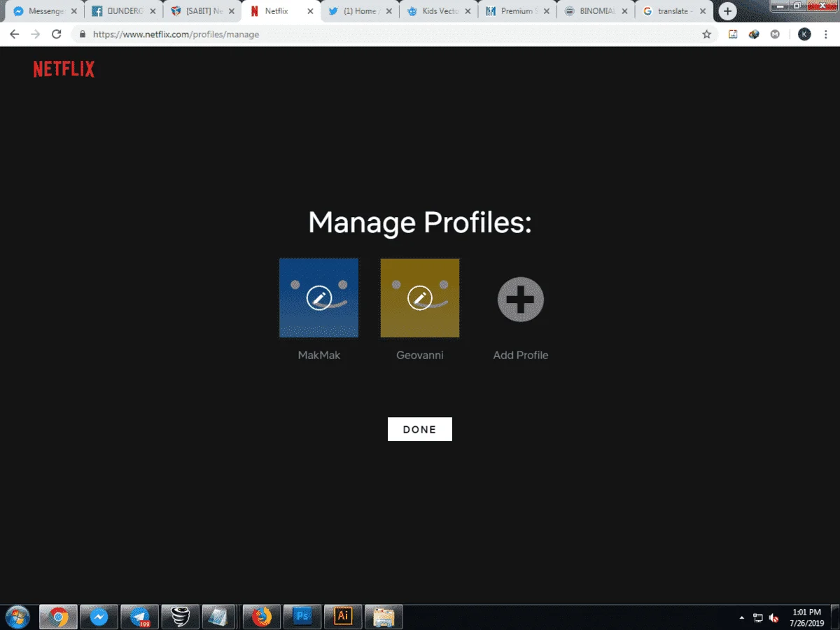The width and height of the screenshot is (840, 630).
Task: Edit the MakMak profile pencil icon
Action: point(319,298)
